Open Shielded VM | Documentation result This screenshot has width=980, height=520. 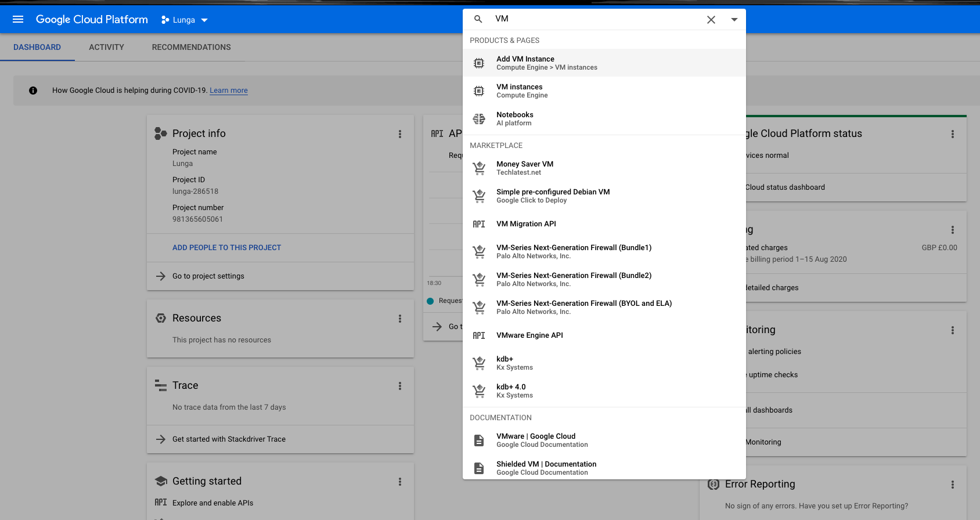(604, 468)
